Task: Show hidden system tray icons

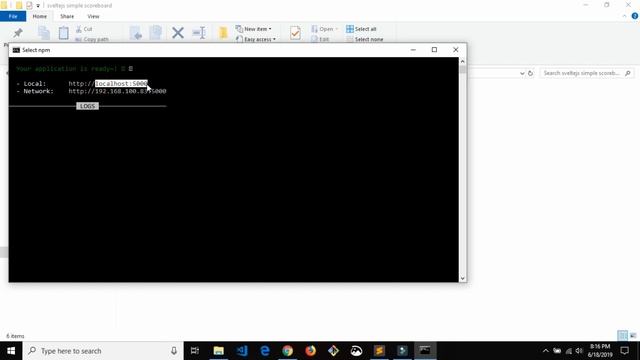Action: tap(546, 351)
